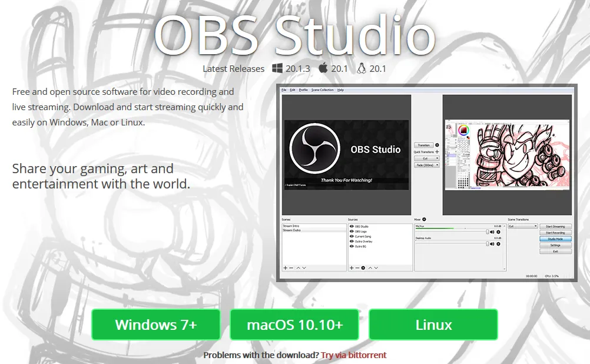The height and width of the screenshot is (364, 590).
Task: Adjust the Mic/Aux volume slider handle
Action: pos(488,232)
